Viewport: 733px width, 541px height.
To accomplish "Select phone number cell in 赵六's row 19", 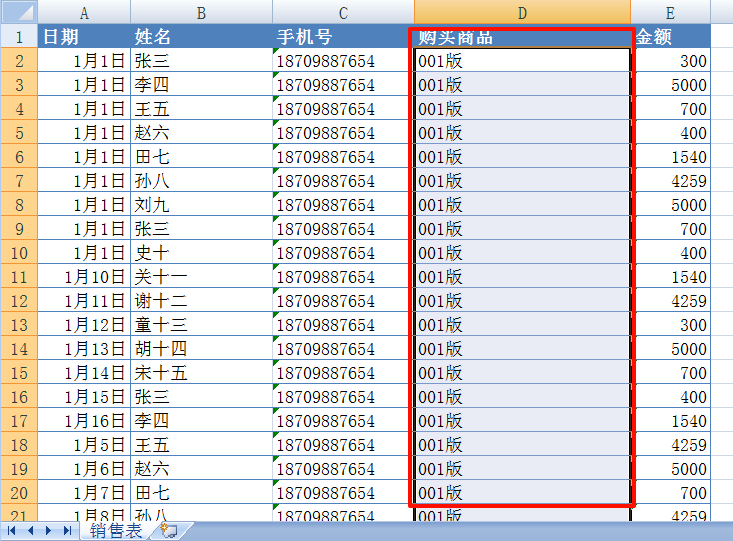I will 343,469.
